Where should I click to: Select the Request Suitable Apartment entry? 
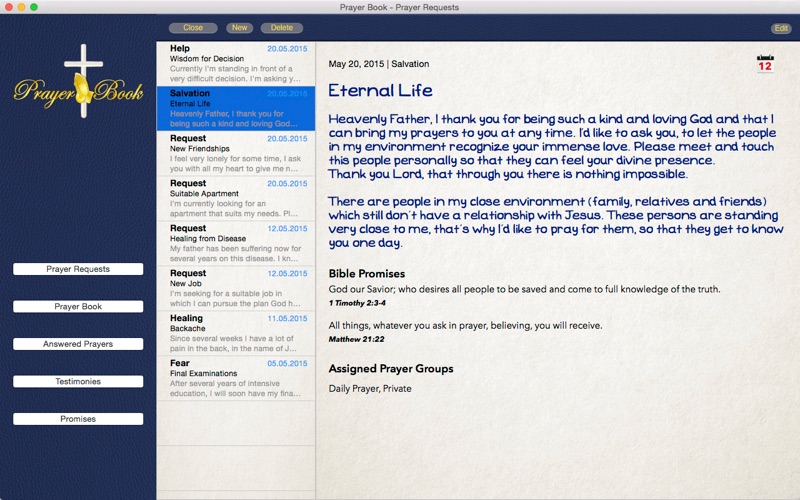coord(236,198)
